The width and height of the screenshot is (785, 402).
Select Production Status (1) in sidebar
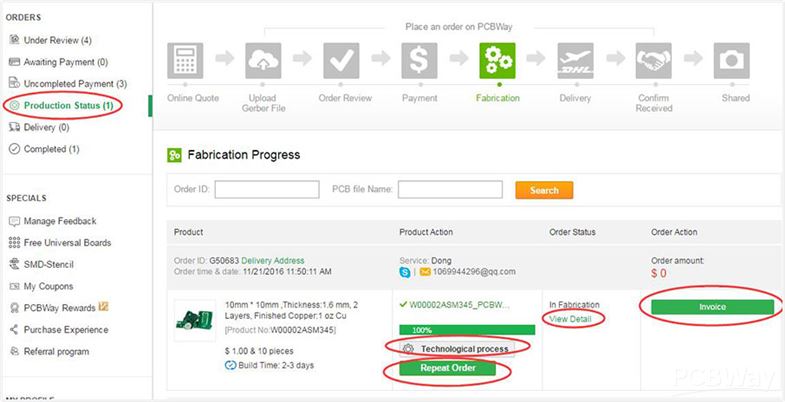[x=69, y=105]
